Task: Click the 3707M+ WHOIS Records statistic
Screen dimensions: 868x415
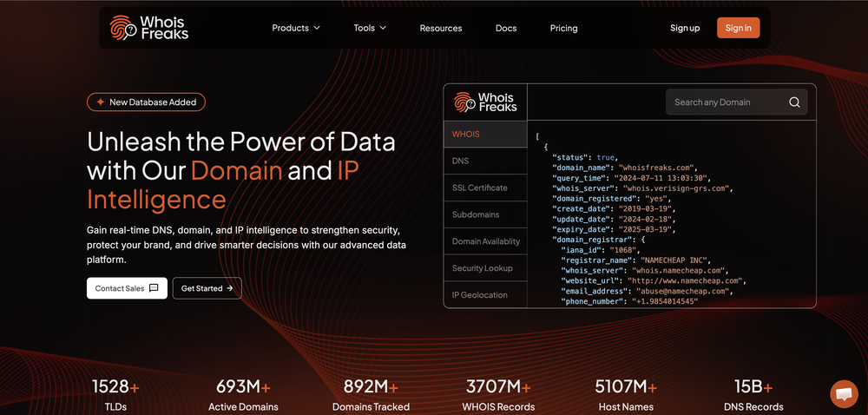Action: click(498, 395)
